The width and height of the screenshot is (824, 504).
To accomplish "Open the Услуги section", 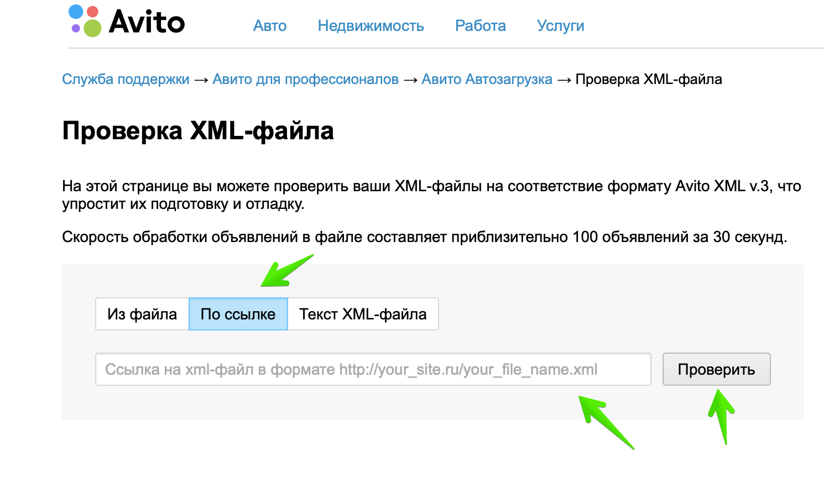I will [x=560, y=26].
